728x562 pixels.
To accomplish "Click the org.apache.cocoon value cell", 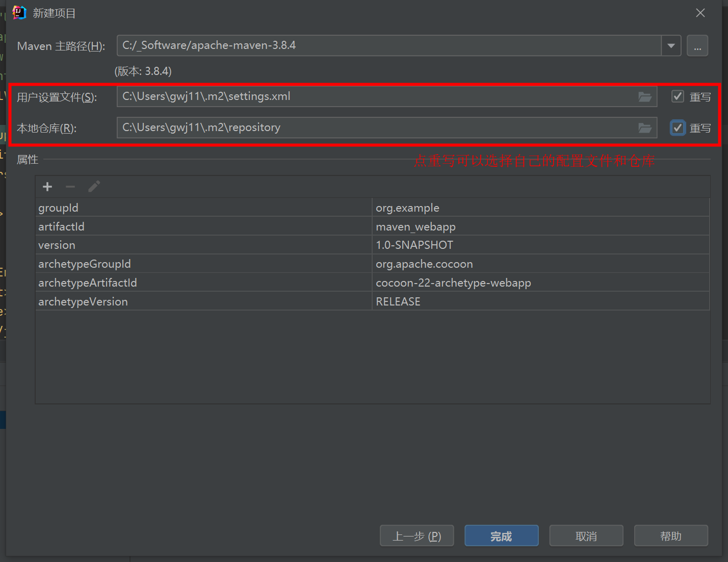I will [x=541, y=264].
